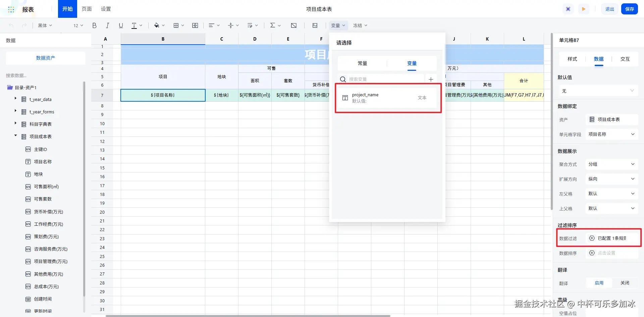Select the 主键ID field in tree
The width and height of the screenshot is (644, 317).
[x=40, y=149]
